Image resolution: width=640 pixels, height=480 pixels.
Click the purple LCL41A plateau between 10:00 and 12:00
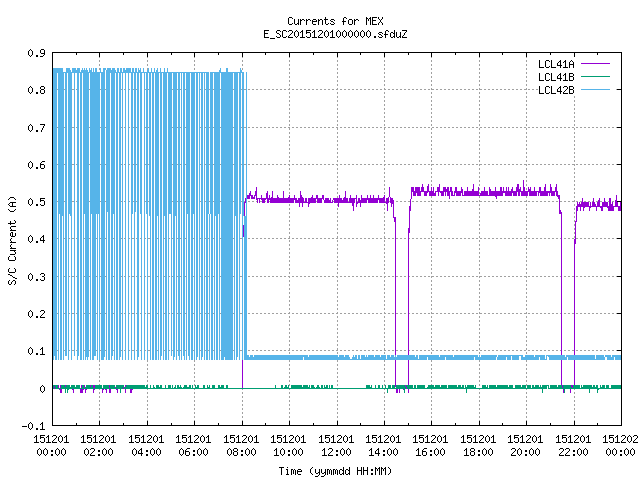pyautogui.click(x=313, y=200)
